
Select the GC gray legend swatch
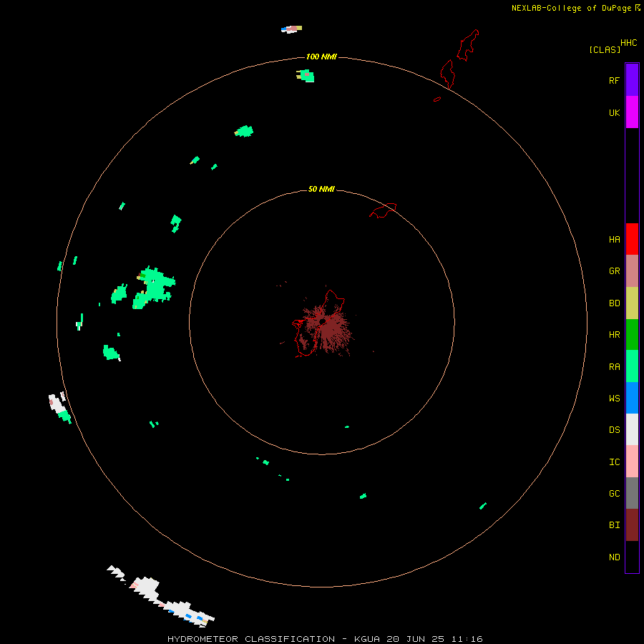632,493
